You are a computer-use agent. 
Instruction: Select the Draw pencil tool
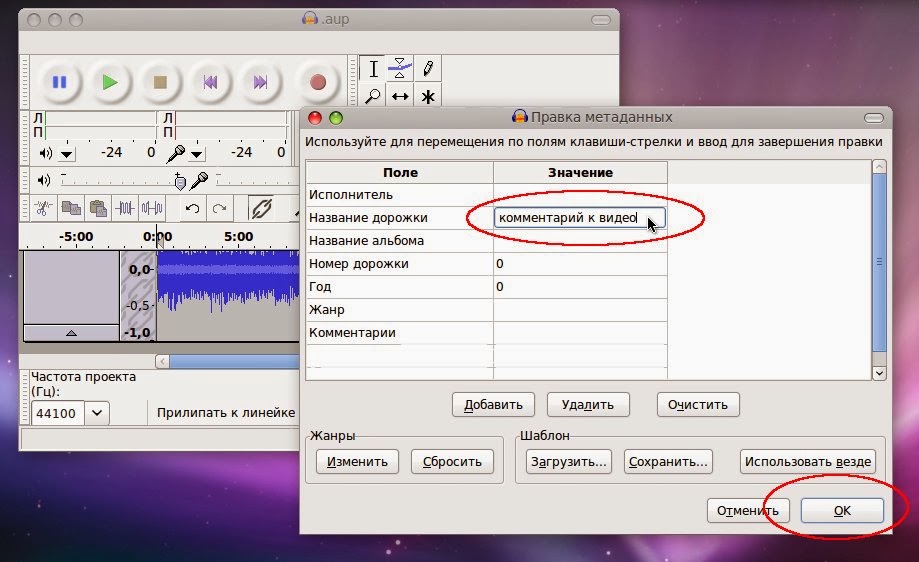(427, 69)
